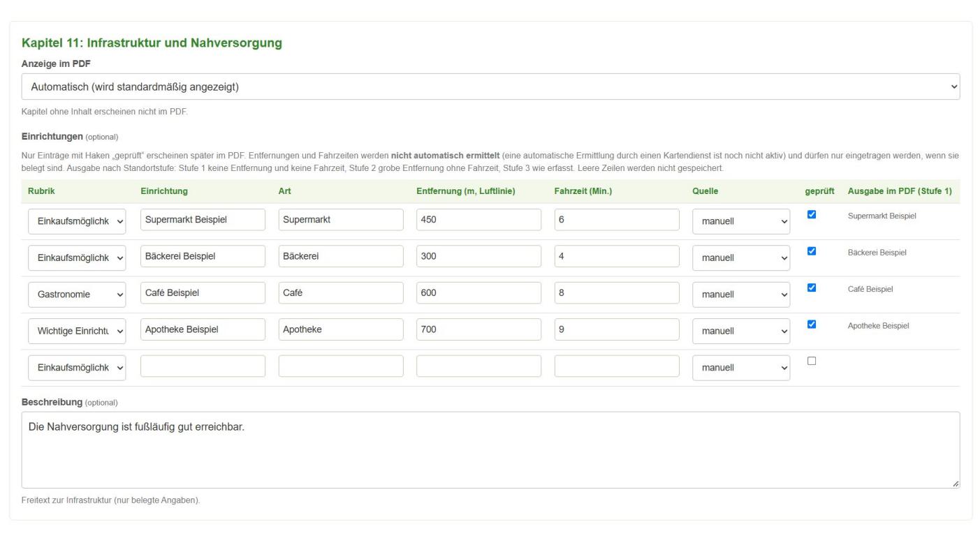Uncheck geprüft for Supermarkt Beispiel
Image resolution: width=980 pixels, height=536 pixels.
pyautogui.click(x=812, y=214)
